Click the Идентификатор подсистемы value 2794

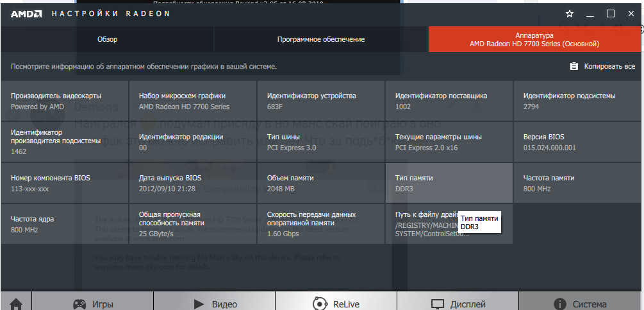[x=531, y=107]
